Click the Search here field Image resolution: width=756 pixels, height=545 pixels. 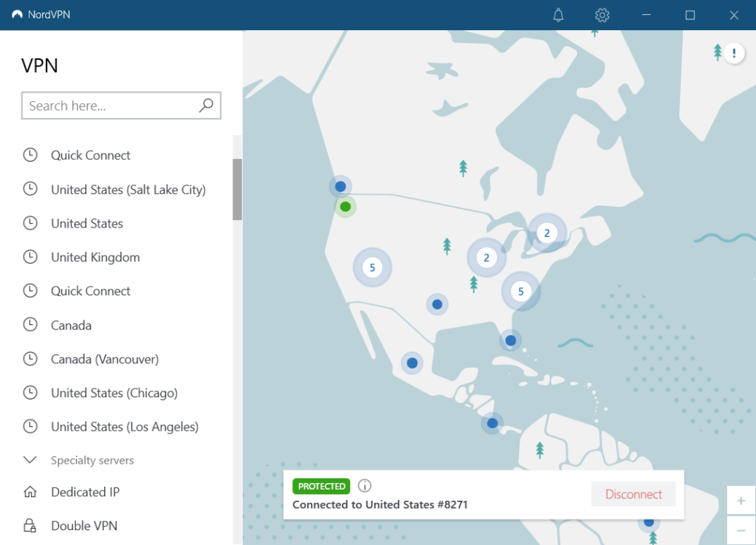[x=121, y=105]
